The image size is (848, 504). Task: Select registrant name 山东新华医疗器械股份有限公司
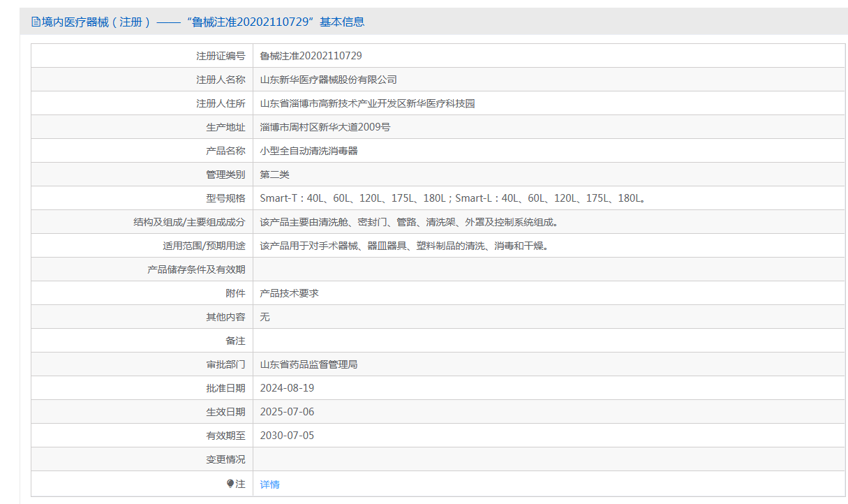point(328,80)
